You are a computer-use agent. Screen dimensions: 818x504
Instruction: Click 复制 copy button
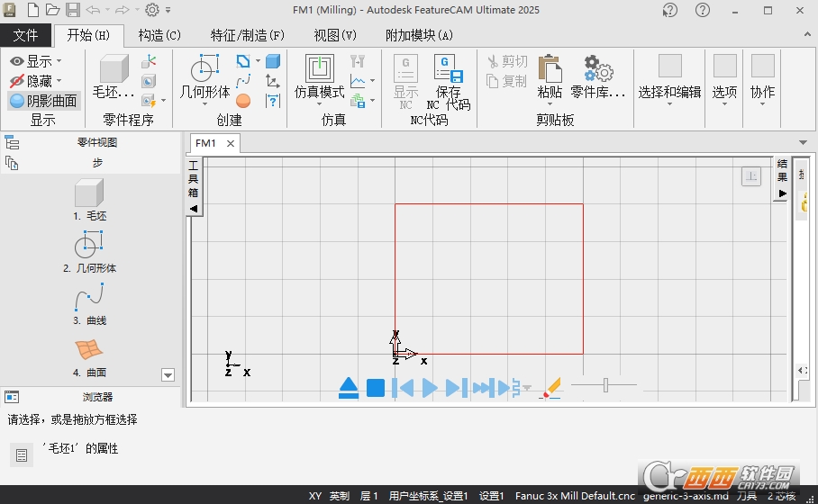pyautogui.click(x=507, y=81)
